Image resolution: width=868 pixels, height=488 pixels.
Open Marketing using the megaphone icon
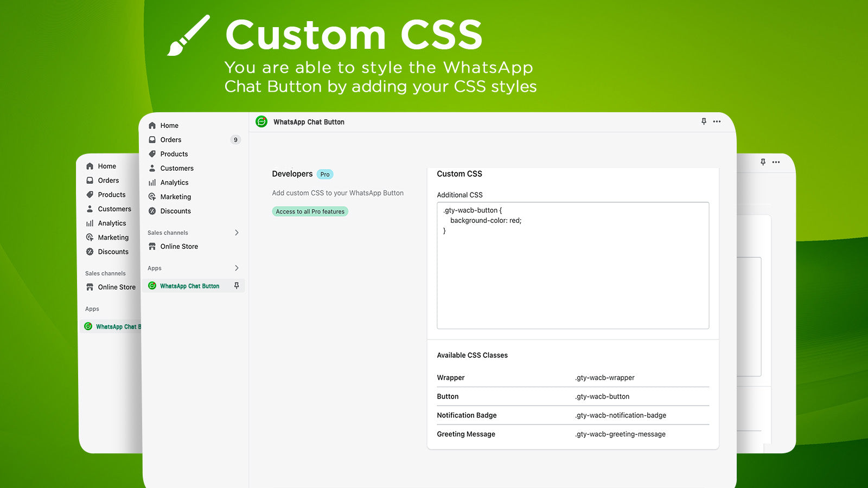(152, 196)
